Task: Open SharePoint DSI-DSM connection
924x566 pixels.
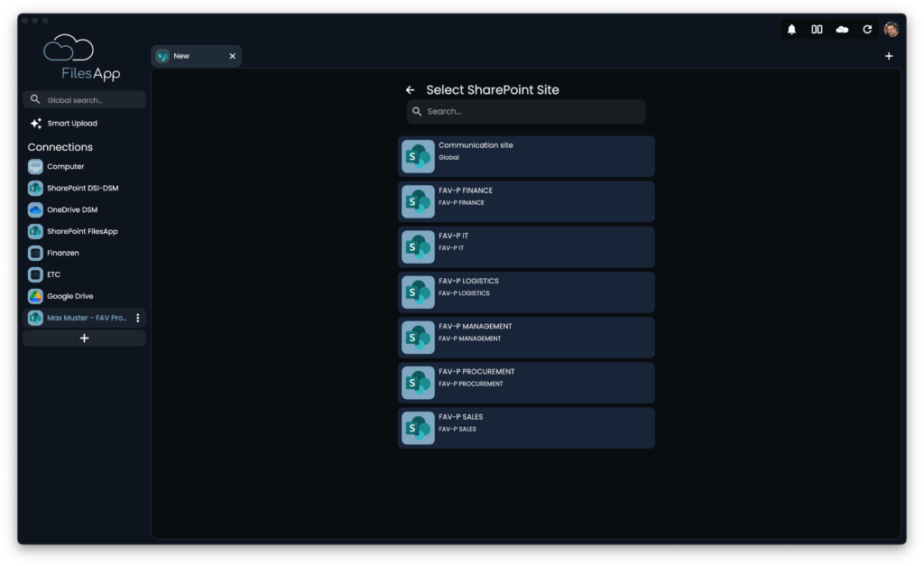Action: (x=84, y=188)
